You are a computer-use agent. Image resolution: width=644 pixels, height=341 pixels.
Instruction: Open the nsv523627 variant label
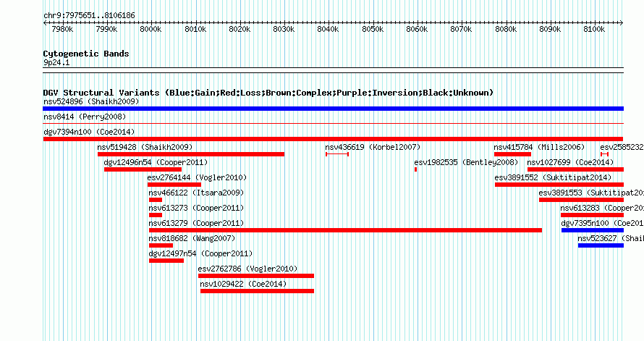point(611,238)
